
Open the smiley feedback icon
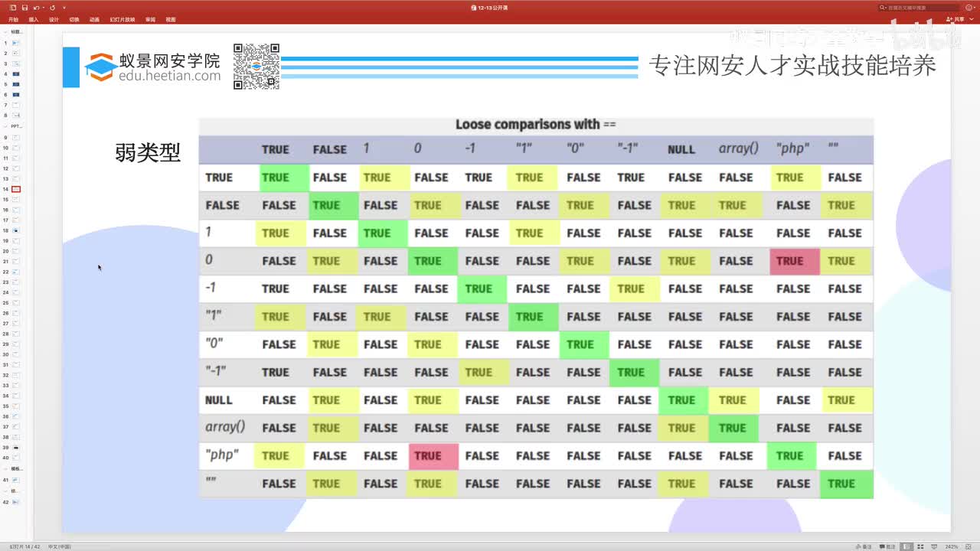tap(970, 8)
